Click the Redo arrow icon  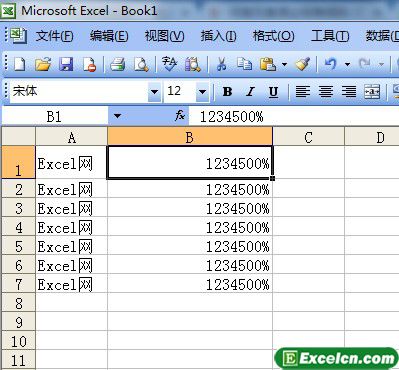click(365, 63)
